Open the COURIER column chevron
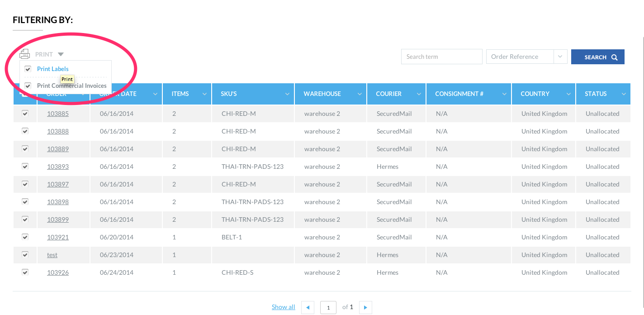Viewport: 644px width, 315px height. 419,94
